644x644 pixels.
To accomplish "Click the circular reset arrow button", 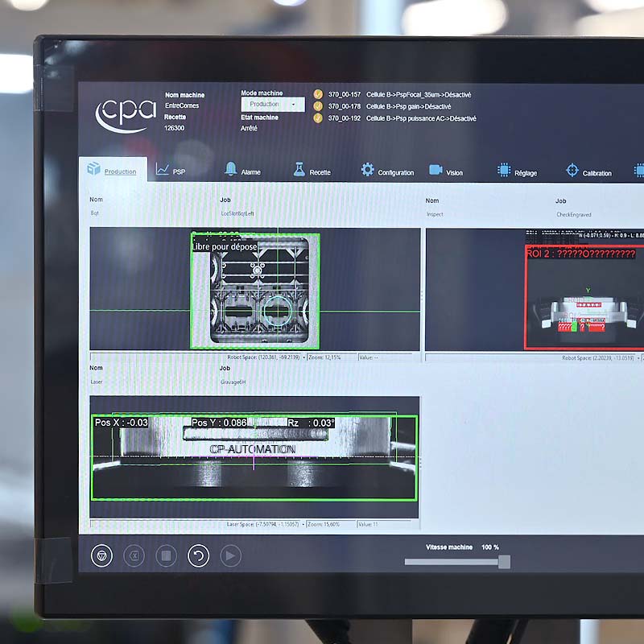I will tap(198, 555).
